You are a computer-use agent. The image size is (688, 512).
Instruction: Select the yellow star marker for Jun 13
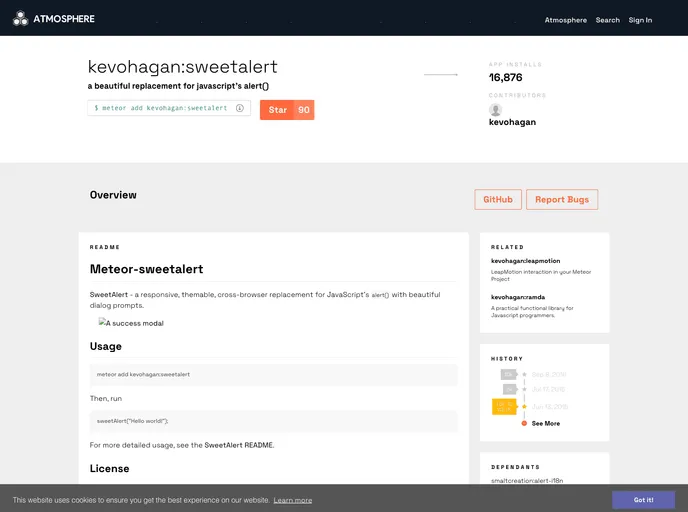(x=524, y=407)
